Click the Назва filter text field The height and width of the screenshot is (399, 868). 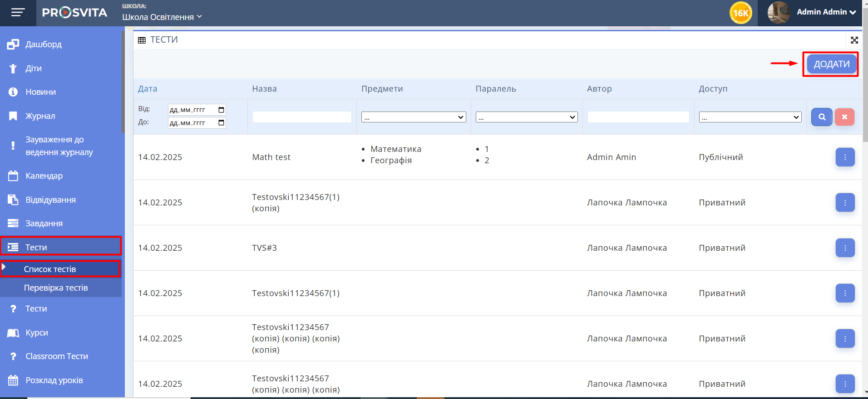click(301, 117)
